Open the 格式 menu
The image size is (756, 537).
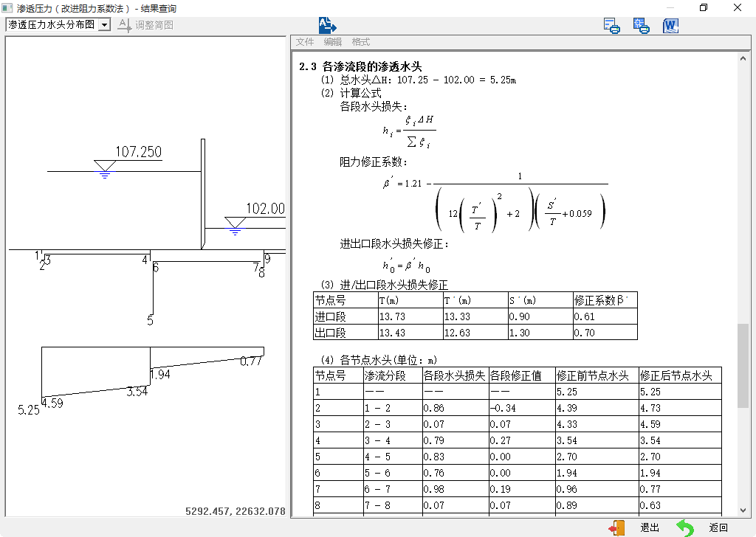click(360, 42)
